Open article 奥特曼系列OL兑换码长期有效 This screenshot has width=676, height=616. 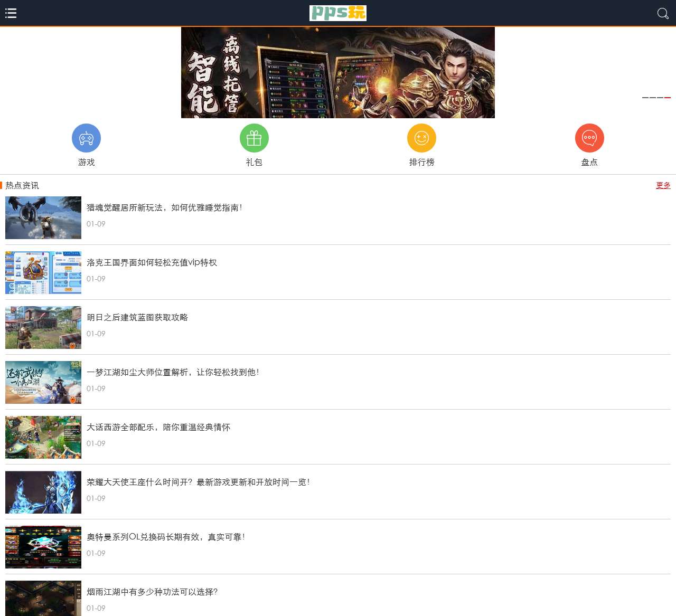coord(166,537)
